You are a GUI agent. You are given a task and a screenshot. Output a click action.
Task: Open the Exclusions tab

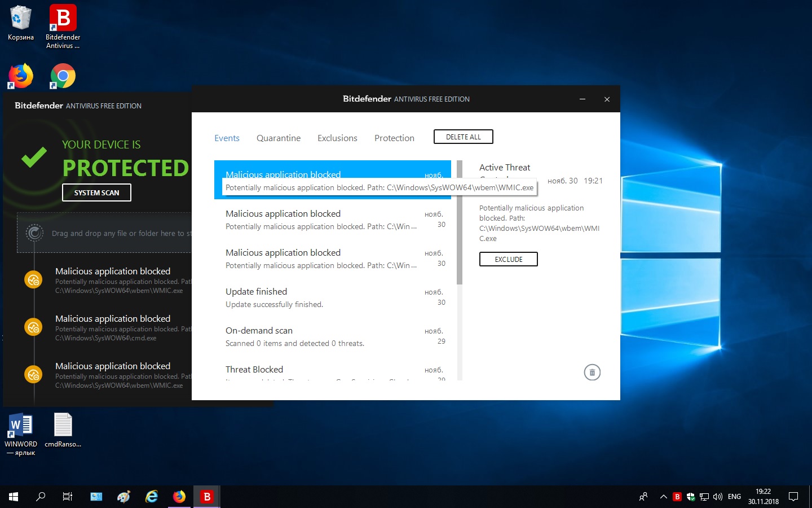337,138
